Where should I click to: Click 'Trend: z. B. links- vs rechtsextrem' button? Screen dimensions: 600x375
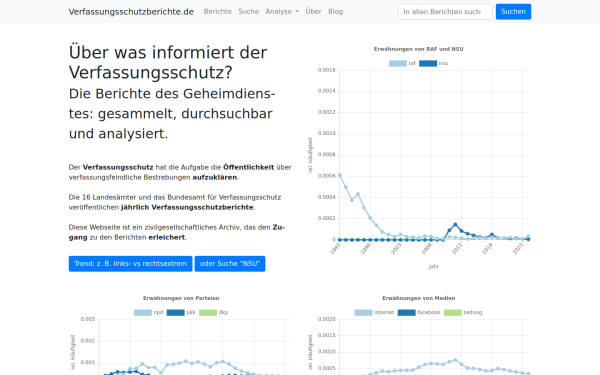(x=130, y=264)
